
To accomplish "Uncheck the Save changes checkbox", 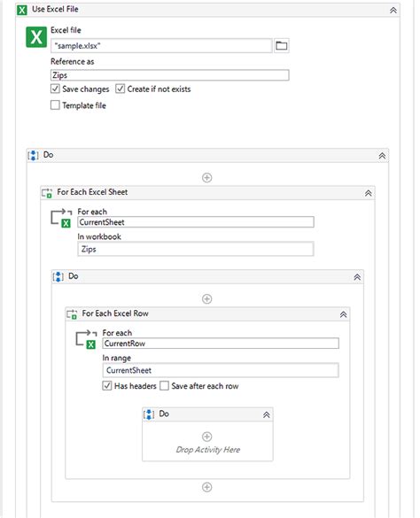I will click(55, 89).
